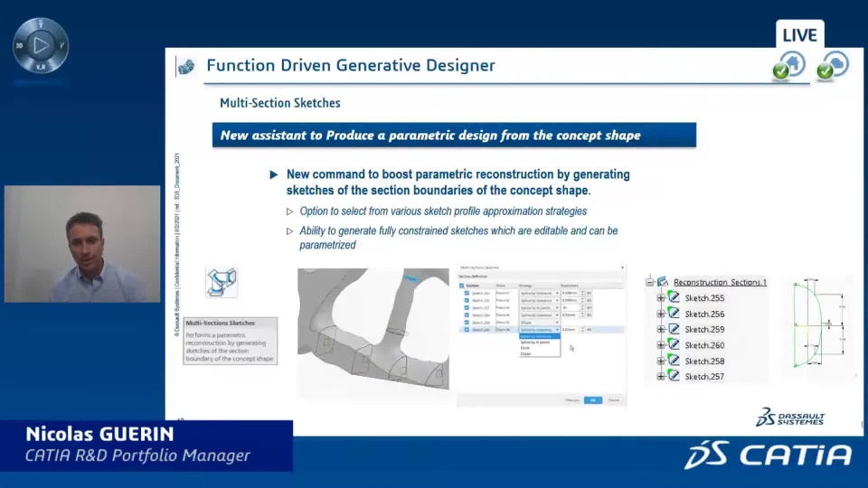Click the generative designer icon beside the title
The image size is (868, 488).
pyautogui.click(x=186, y=66)
